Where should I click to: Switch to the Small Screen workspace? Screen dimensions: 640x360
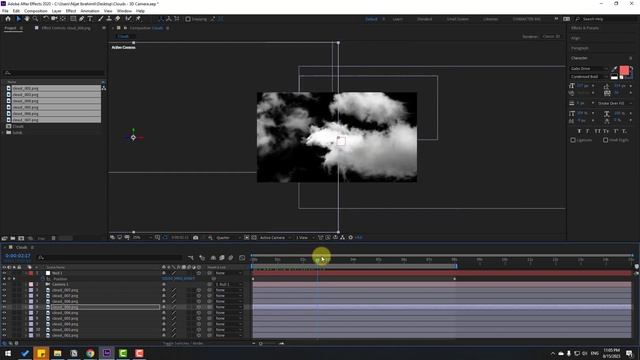pyautogui.click(x=458, y=19)
